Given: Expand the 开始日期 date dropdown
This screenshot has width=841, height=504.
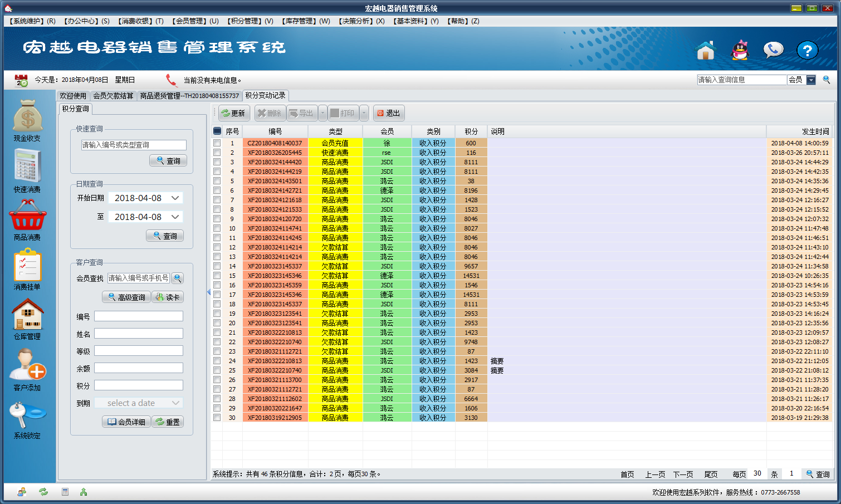Looking at the screenshot, I should coord(175,198).
